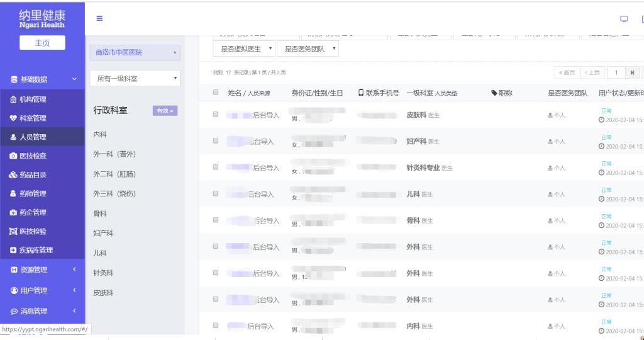Open the 商洛市中医院 hospital dropdown
This screenshot has height=340, width=644.
[135, 53]
